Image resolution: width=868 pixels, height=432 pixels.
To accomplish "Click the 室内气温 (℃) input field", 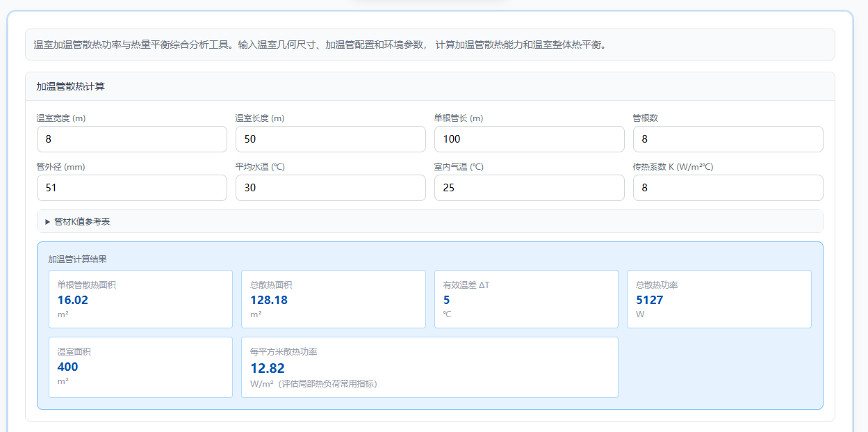I will click(530, 188).
